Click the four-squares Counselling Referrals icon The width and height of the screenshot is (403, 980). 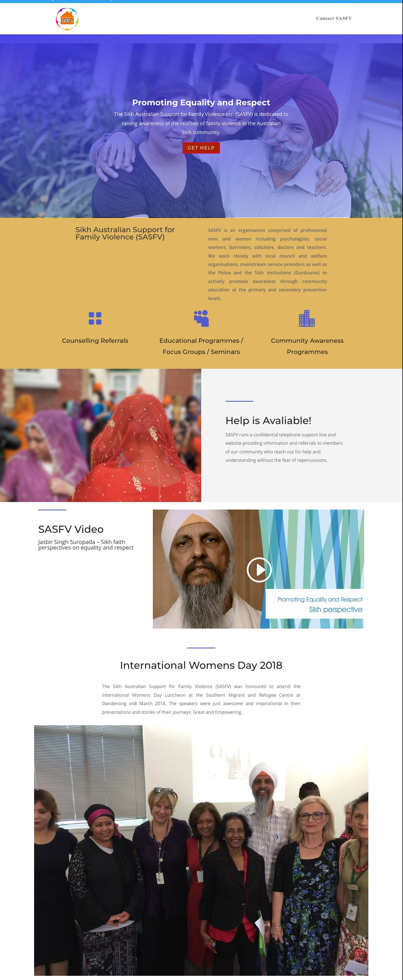[x=95, y=318]
